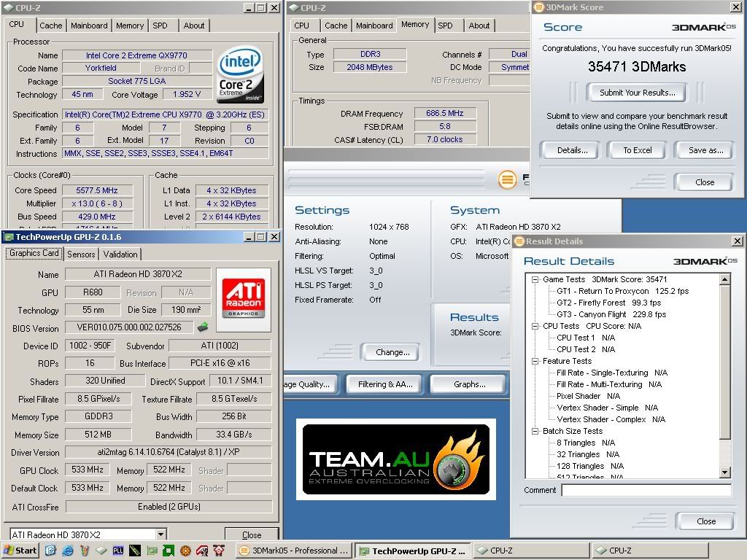
Task: Open the Start menu
Action: click(20, 551)
